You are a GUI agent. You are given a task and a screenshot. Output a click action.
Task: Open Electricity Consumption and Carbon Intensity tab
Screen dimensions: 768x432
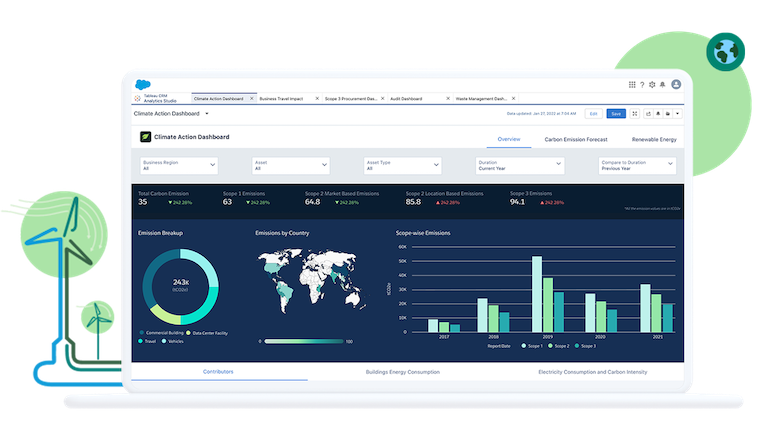[x=593, y=372]
